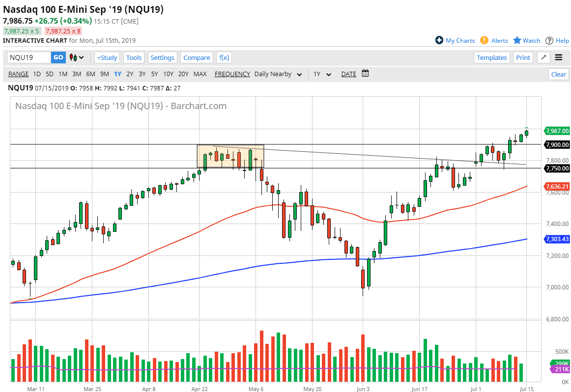The height and width of the screenshot is (392, 571).
Task: Click Clear to reset the chart
Action: click(x=559, y=74)
